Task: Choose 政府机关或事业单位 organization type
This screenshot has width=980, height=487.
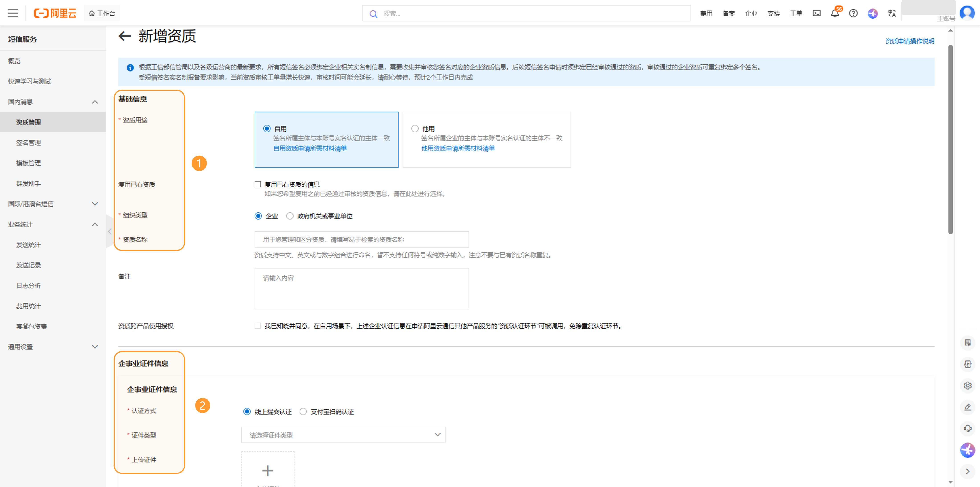Action: click(290, 216)
